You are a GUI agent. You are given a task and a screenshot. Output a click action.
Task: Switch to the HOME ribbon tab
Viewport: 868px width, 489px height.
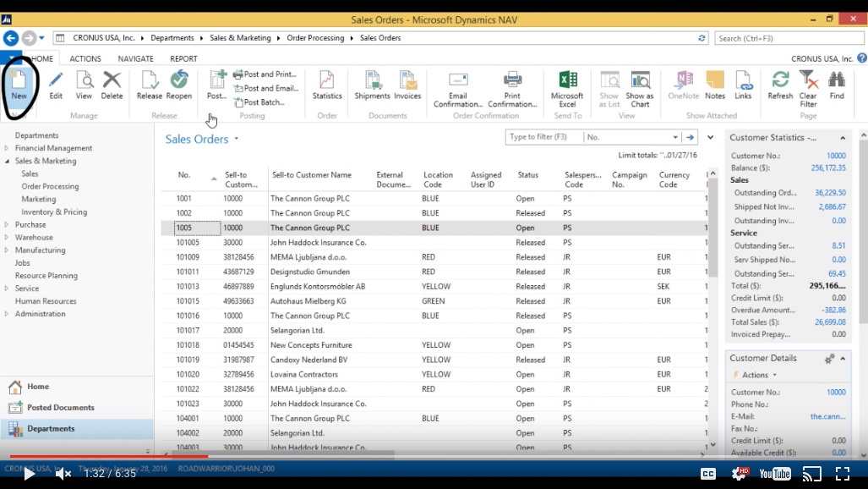click(x=42, y=58)
